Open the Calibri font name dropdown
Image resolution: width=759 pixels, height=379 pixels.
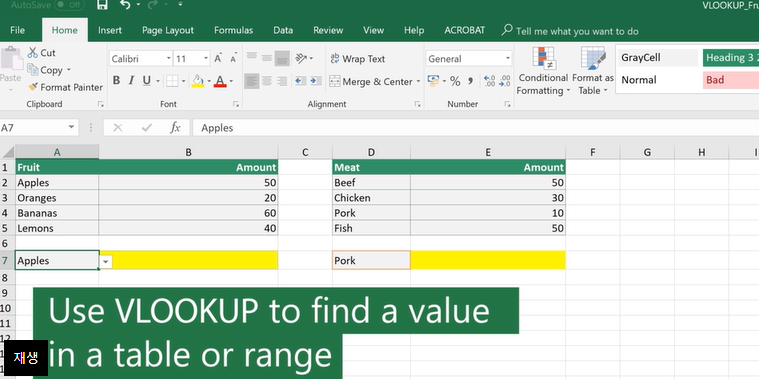pyautogui.click(x=168, y=59)
